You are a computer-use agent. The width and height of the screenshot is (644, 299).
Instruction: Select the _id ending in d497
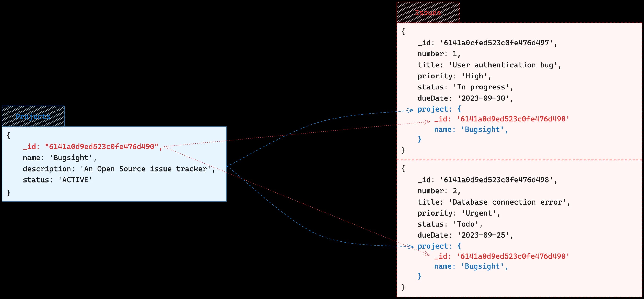(x=487, y=43)
